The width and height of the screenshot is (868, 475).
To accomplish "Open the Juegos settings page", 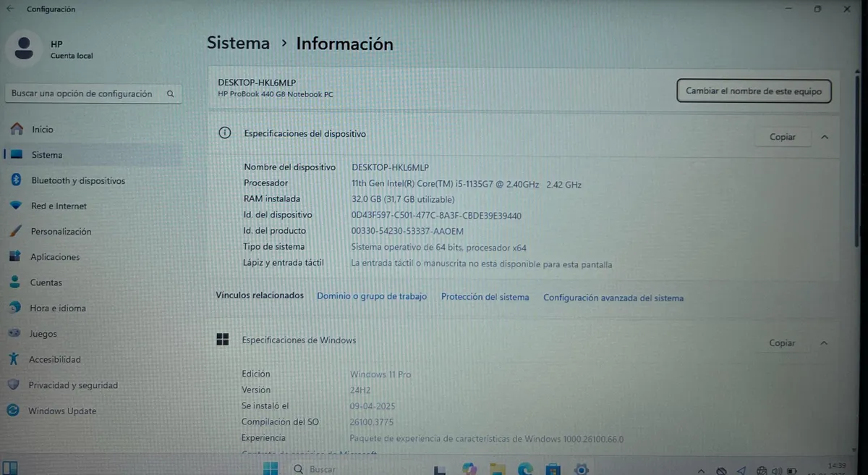I will [x=93, y=334].
